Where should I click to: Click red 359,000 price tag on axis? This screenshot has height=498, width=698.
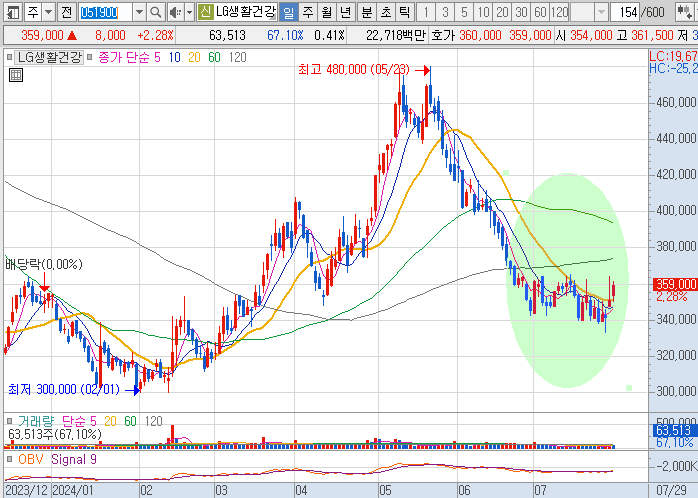[675, 284]
